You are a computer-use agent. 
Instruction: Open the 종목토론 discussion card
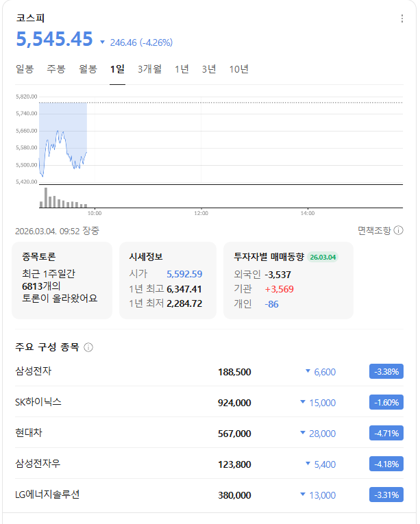pyautogui.click(x=62, y=280)
